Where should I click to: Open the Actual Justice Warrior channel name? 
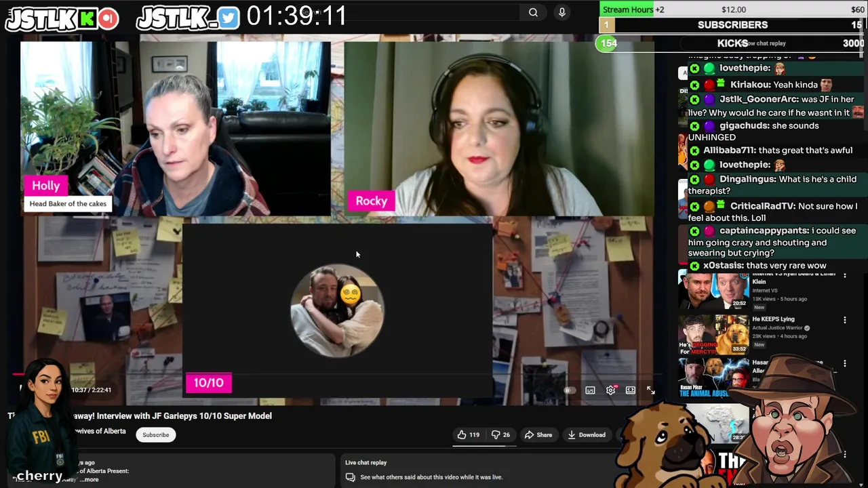pos(777,328)
